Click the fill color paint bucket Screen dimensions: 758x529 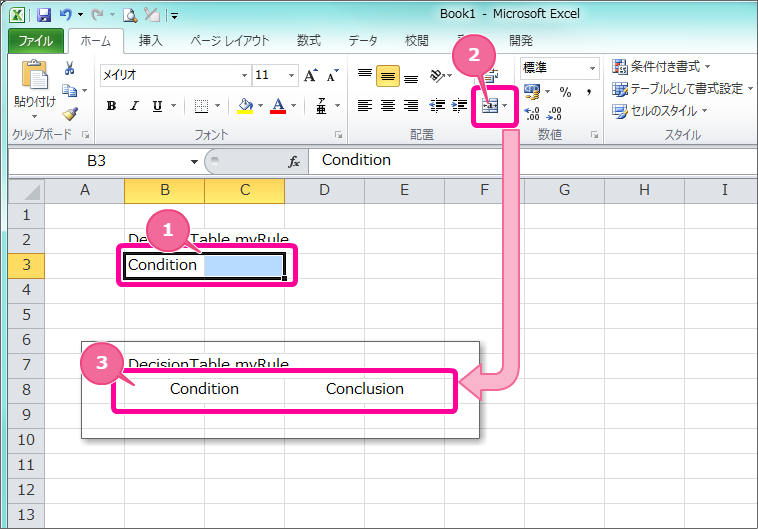pos(246,106)
